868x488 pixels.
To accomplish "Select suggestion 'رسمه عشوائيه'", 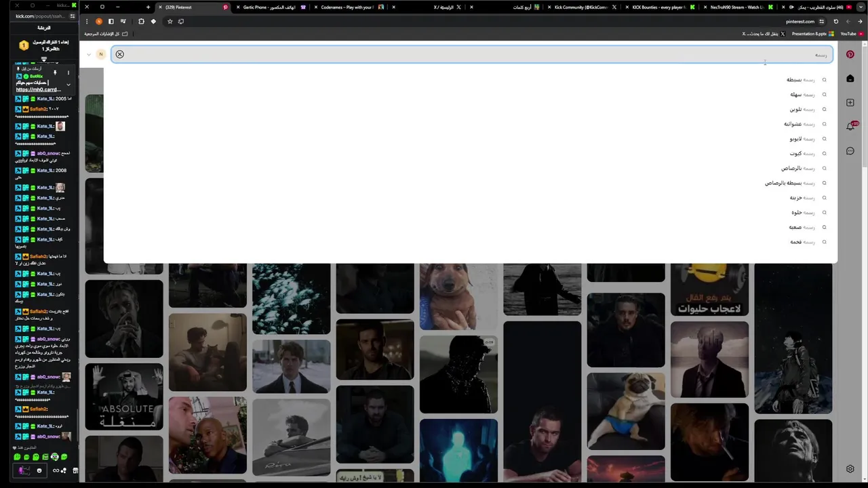I will [x=800, y=124].
